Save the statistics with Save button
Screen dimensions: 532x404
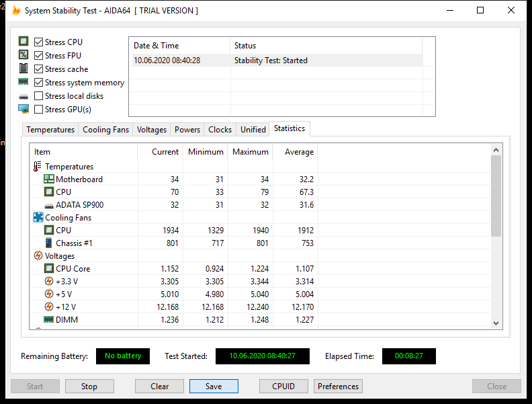pyautogui.click(x=214, y=387)
